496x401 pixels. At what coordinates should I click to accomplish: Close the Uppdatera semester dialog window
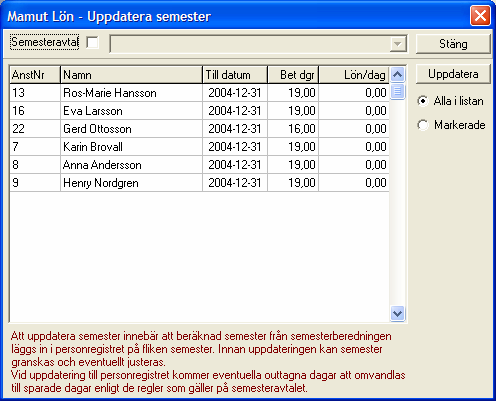coord(480,15)
